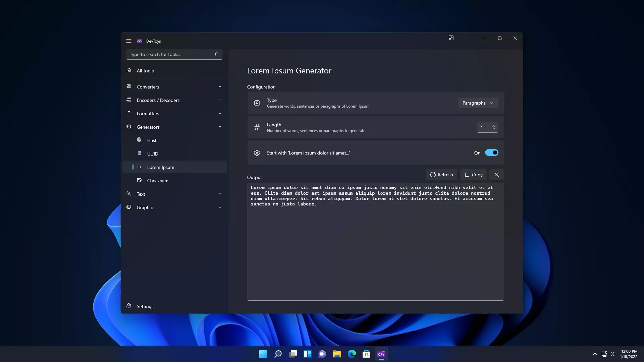
Task: Open the Hash generator tool
Action: click(174, 140)
